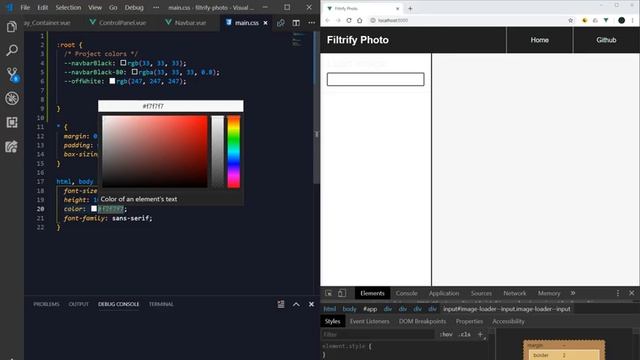The width and height of the screenshot is (640, 360).
Task: Switch to the PROBLEMS panel tab
Action: click(46, 304)
